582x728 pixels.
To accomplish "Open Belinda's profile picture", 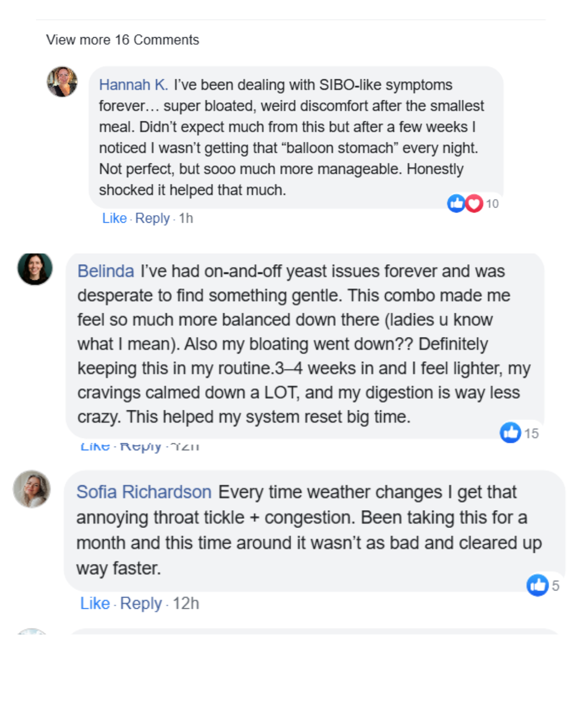I will (x=35, y=269).
